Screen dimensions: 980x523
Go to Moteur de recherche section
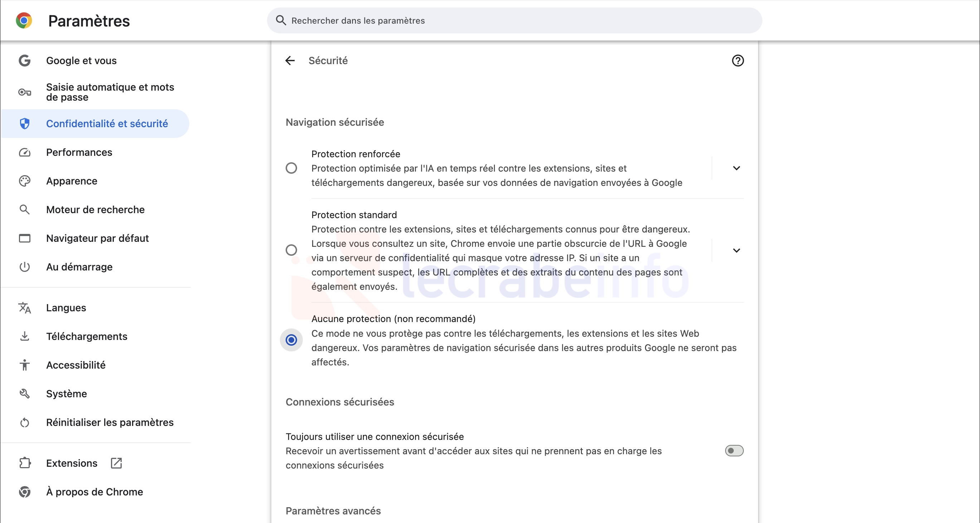[x=95, y=209]
